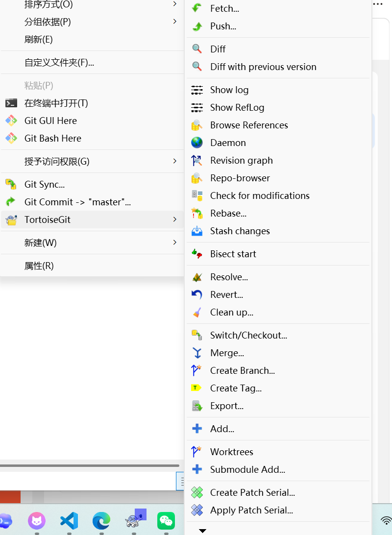
Task: Click the Export icon
Action: click(197, 406)
